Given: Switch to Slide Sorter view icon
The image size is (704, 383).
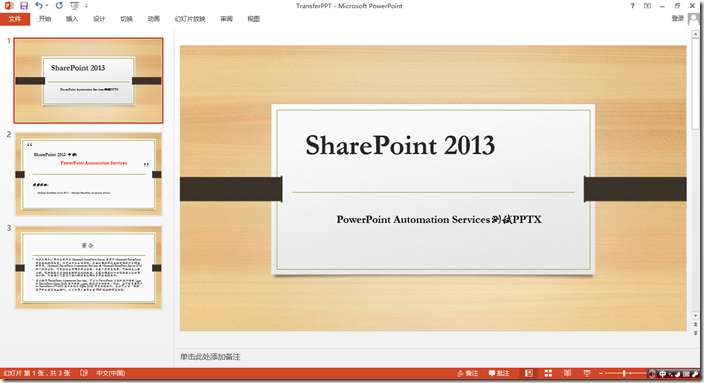Looking at the screenshot, I should click(x=548, y=373).
